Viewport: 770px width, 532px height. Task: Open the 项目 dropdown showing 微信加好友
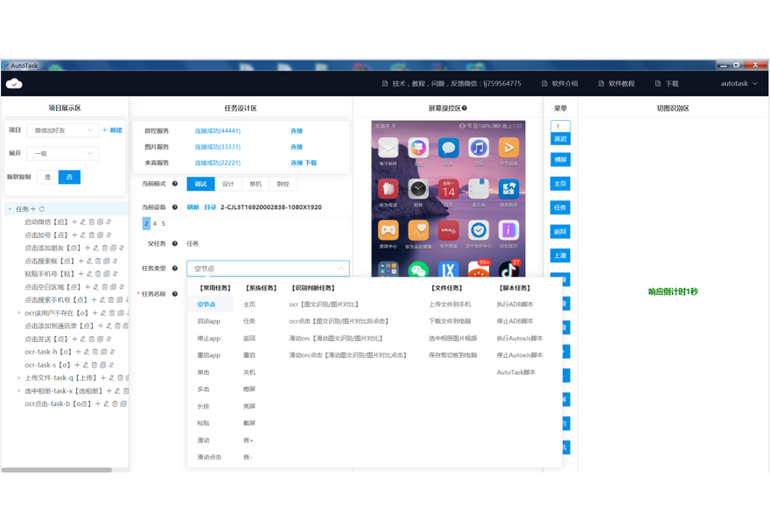[62, 129]
